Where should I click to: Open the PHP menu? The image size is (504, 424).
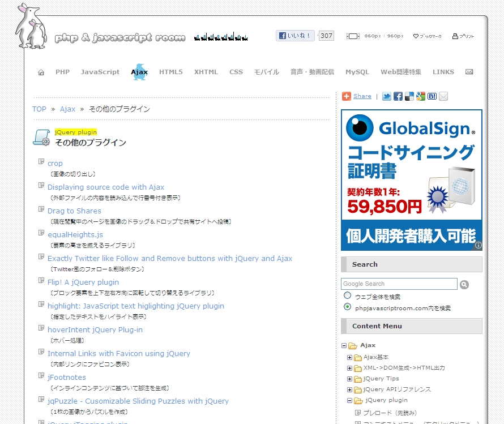click(x=63, y=72)
